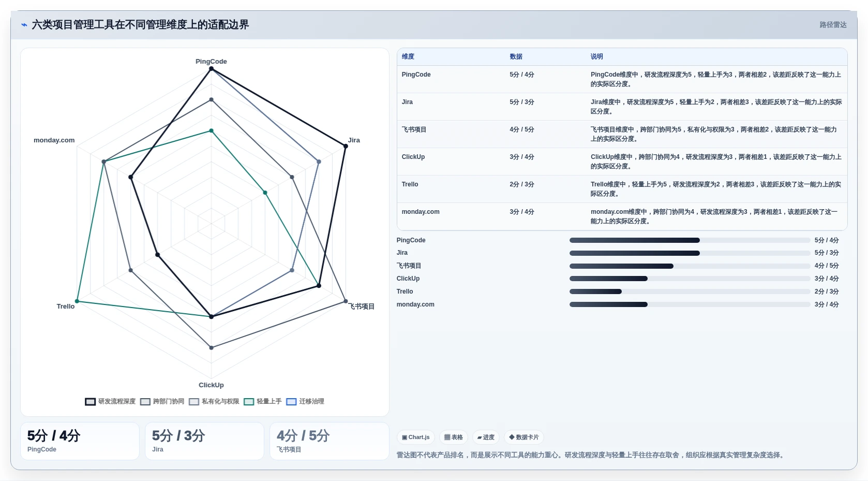The image size is (868, 481).
Task: Select the Trello table row name
Action: coord(410,184)
